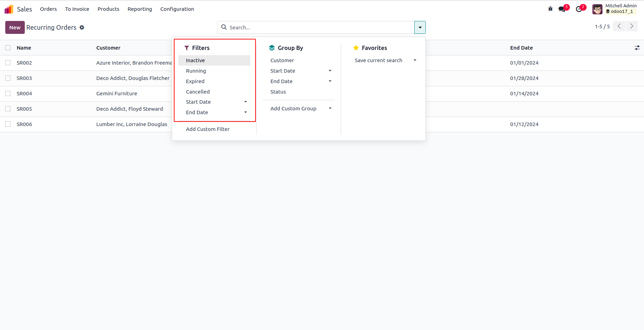This screenshot has height=330, width=644.
Task: Expand the Start Date filter options
Action: (245, 102)
